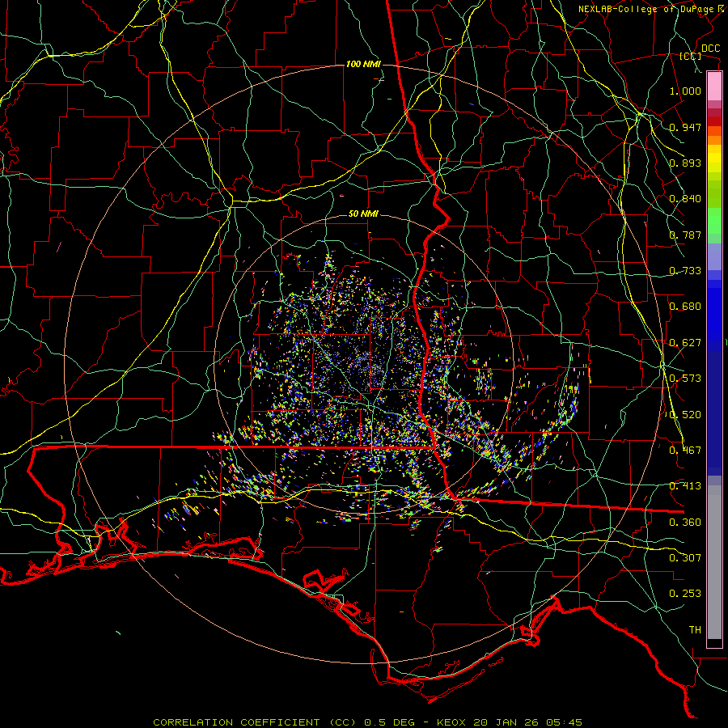Click the 0.573 scale value

tap(685, 379)
